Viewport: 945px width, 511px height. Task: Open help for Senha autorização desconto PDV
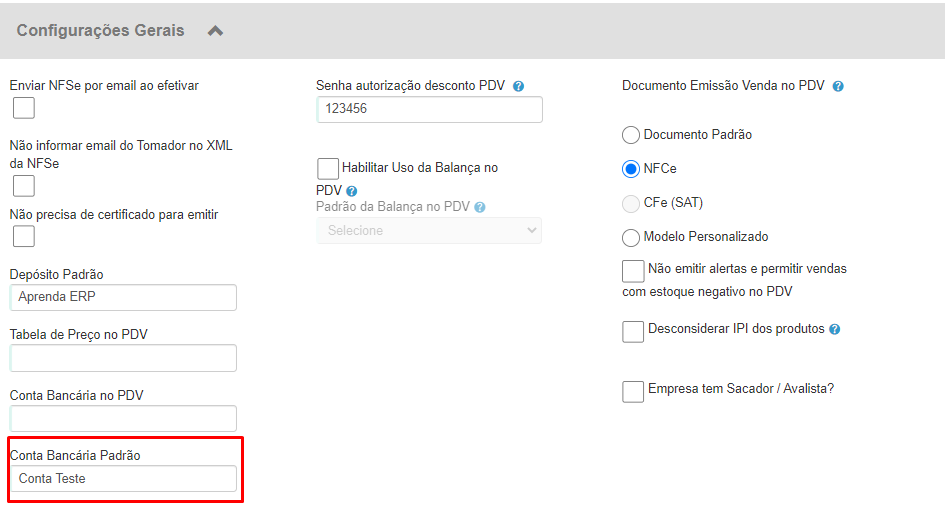pos(518,86)
